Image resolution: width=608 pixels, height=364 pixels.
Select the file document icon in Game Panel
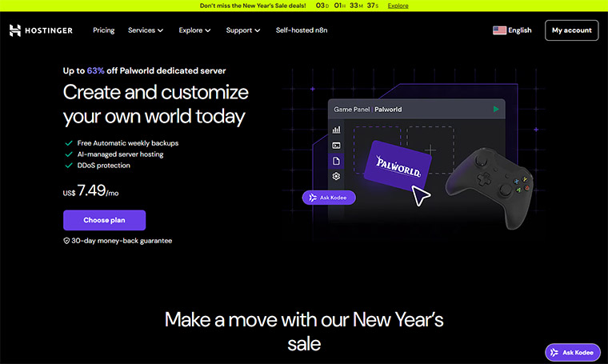pyautogui.click(x=337, y=161)
